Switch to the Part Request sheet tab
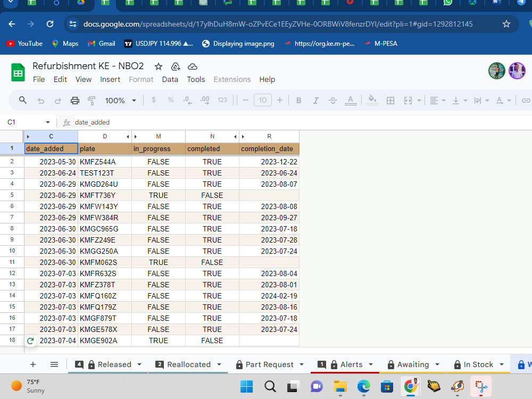 click(x=269, y=364)
